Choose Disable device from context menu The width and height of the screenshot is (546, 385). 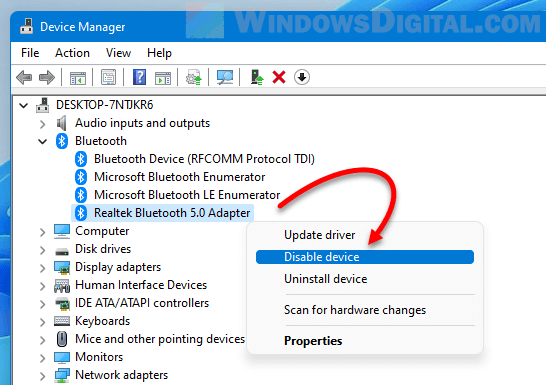[x=365, y=257]
